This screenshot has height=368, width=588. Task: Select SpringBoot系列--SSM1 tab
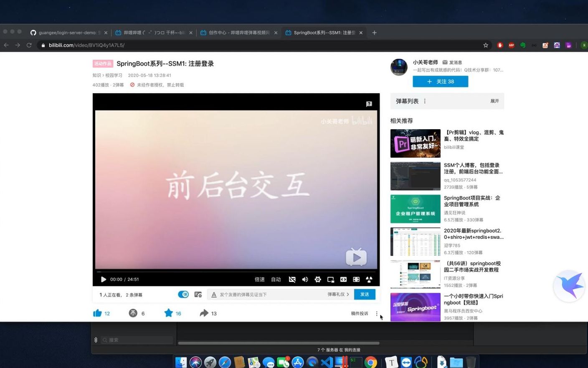(x=324, y=33)
